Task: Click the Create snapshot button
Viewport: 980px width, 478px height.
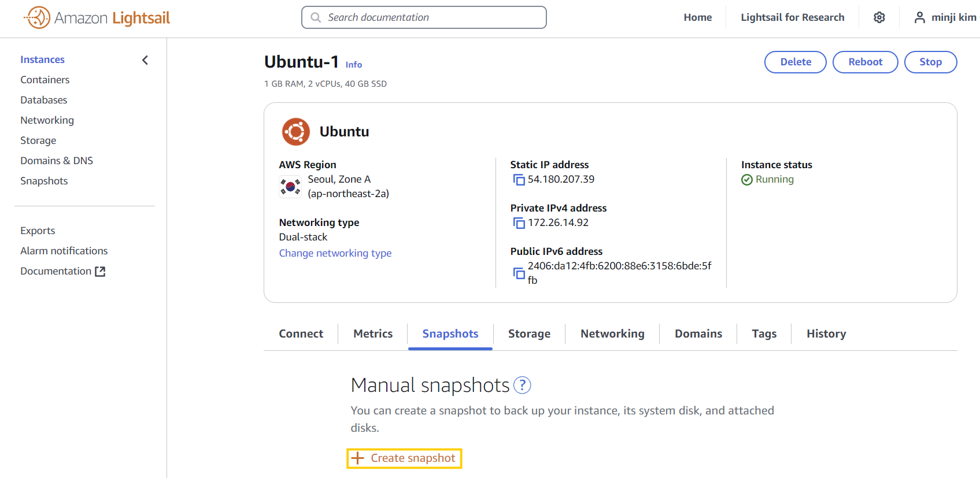Action: (x=404, y=458)
